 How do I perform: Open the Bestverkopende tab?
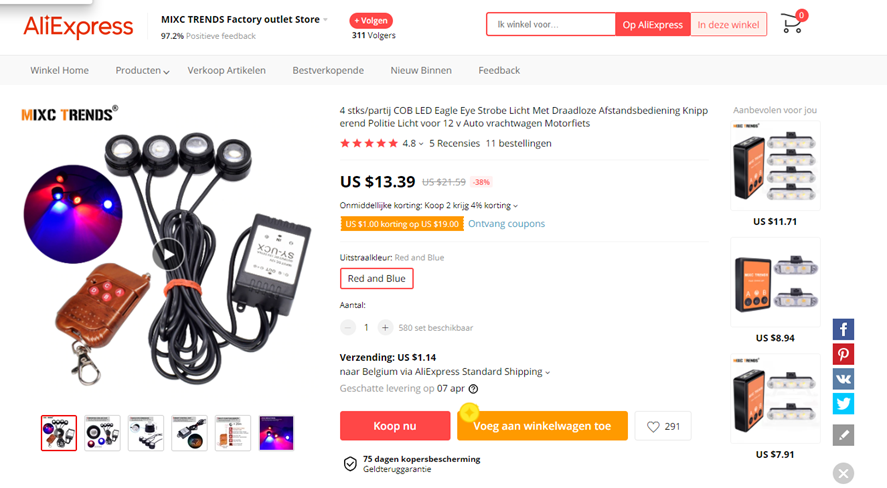pyautogui.click(x=328, y=71)
